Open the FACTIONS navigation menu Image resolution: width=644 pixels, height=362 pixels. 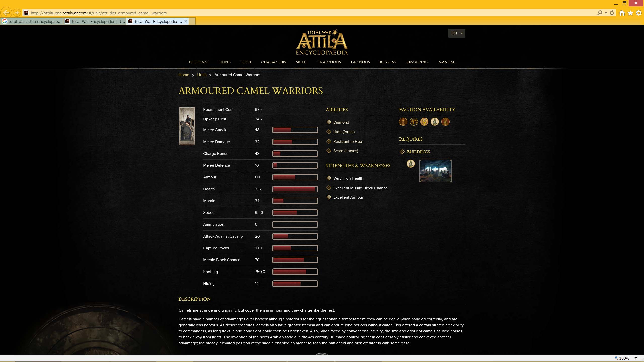coord(360,62)
